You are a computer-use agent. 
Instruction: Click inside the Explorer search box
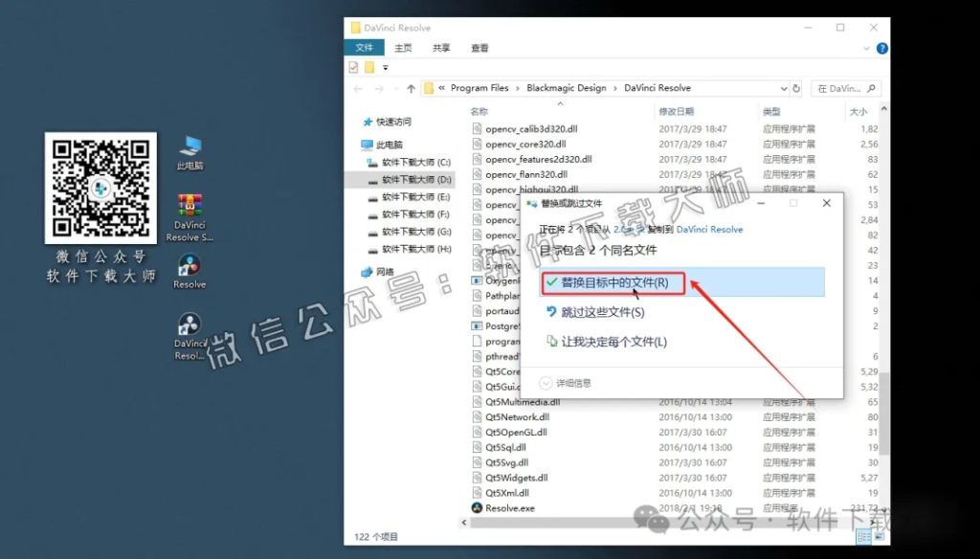tap(846, 87)
